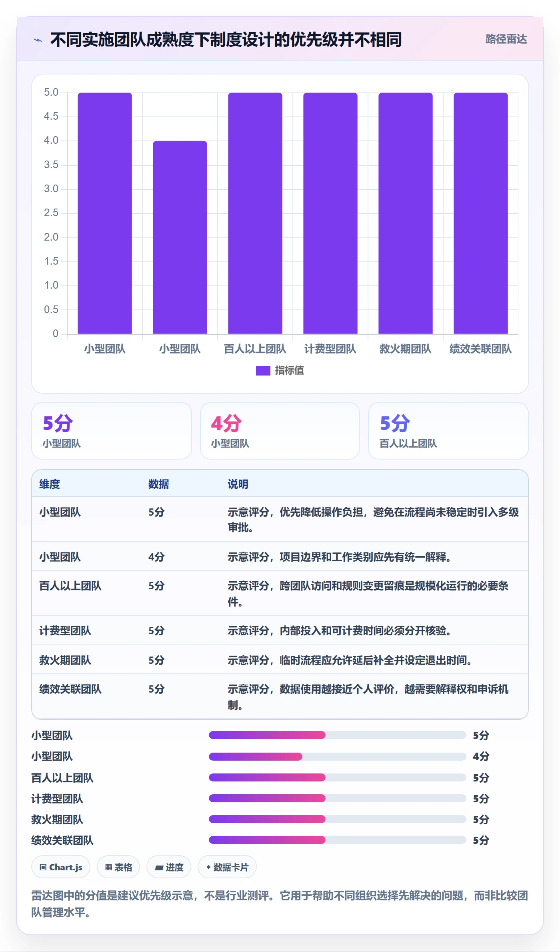Click the description about 项目边界和工作类别

pos(340,557)
